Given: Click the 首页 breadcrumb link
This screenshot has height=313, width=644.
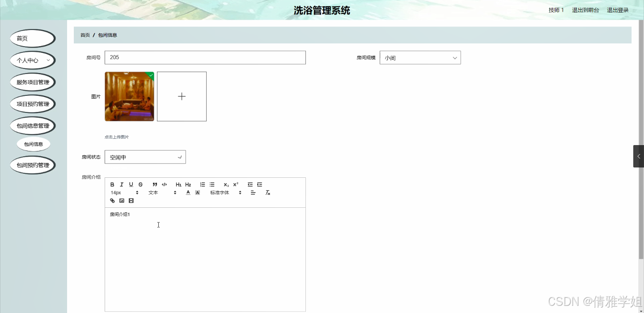Looking at the screenshot, I should [85, 35].
